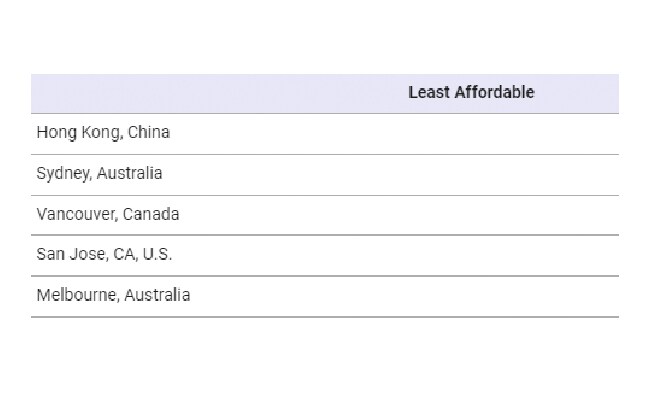Select the San Jose, CA, U.S. row label
The height and width of the screenshot is (400, 650).
pyautogui.click(x=104, y=254)
